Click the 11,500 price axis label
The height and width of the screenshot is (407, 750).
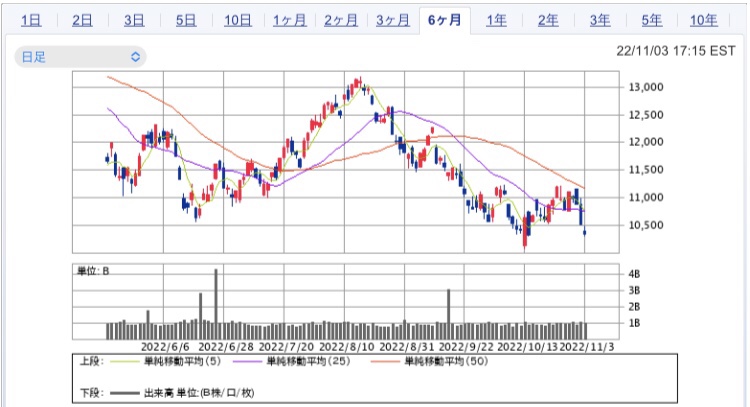coord(646,170)
